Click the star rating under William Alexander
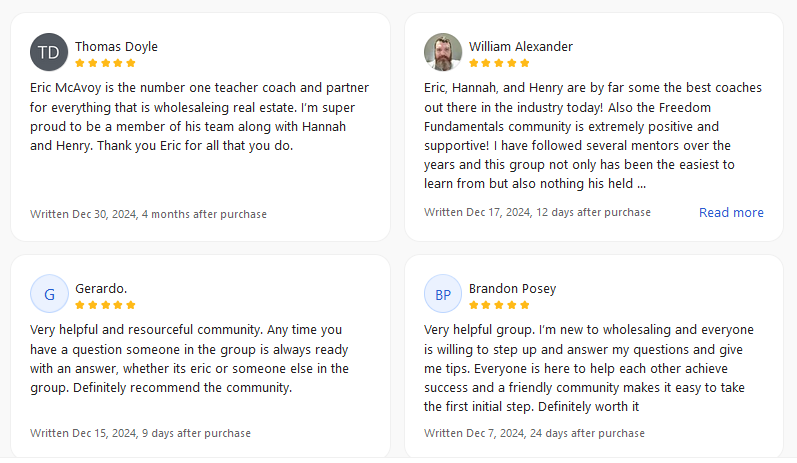This screenshot has height=463, width=797. pos(499,63)
